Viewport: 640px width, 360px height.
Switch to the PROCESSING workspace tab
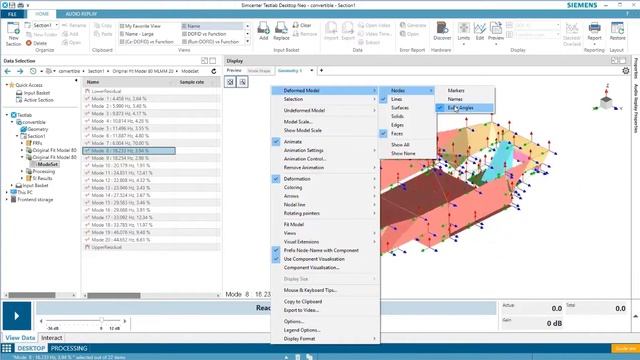pyautogui.click(x=69, y=348)
